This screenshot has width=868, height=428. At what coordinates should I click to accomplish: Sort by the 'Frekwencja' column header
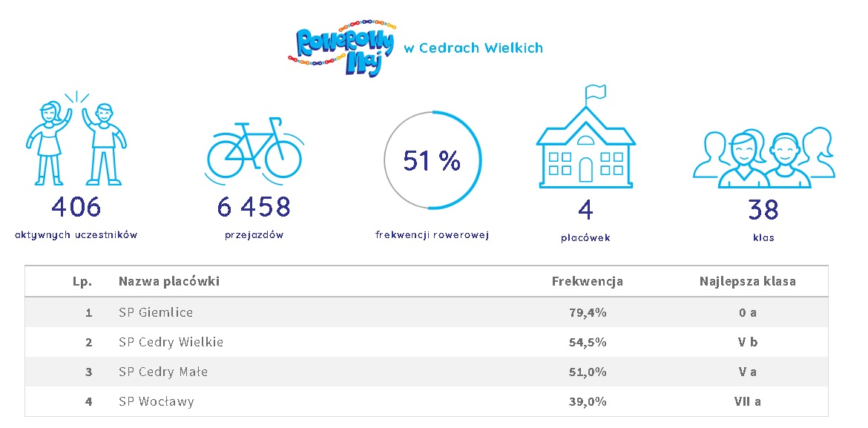(587, 282)
